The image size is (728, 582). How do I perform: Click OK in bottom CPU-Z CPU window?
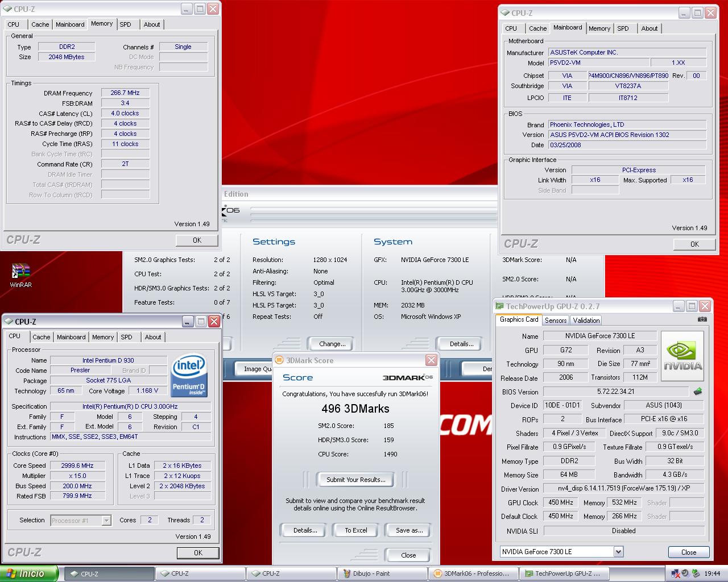coord(198,553)
